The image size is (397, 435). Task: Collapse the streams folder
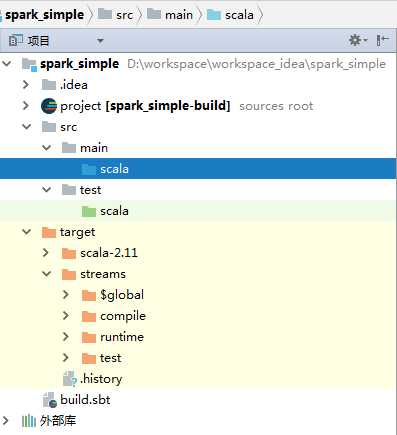46,274
